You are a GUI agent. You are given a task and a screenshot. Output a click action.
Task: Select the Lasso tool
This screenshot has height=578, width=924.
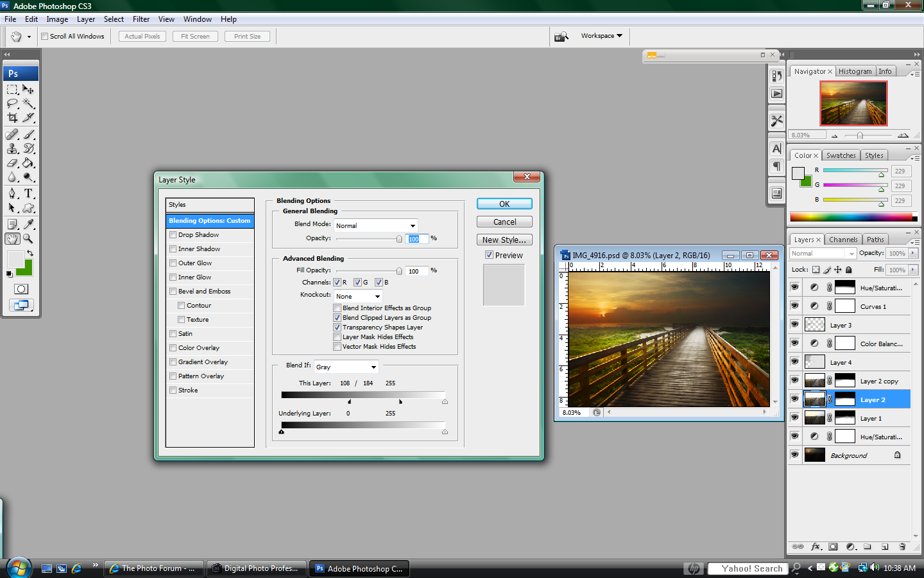[12, 103]
